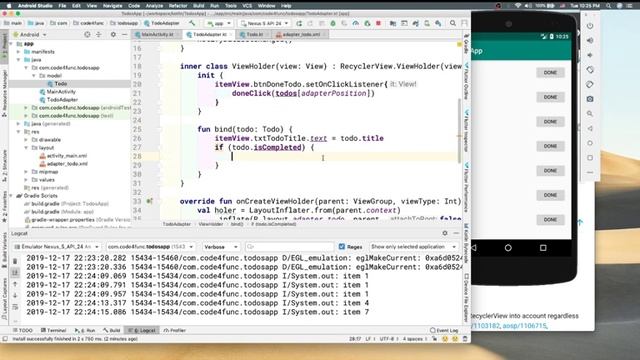Click the down arrow in Logcat sidebar
The width and height of the screenshot is (640, 360).
[x=15, y=295]
